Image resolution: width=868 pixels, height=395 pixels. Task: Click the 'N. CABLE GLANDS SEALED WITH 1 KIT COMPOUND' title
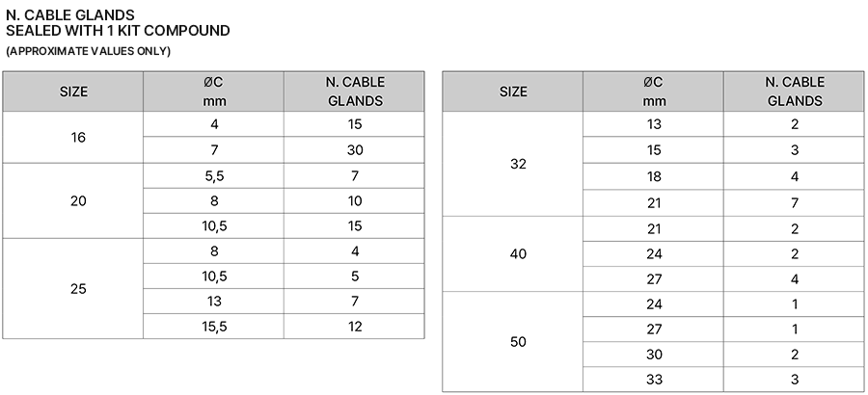tap(118, 22)
